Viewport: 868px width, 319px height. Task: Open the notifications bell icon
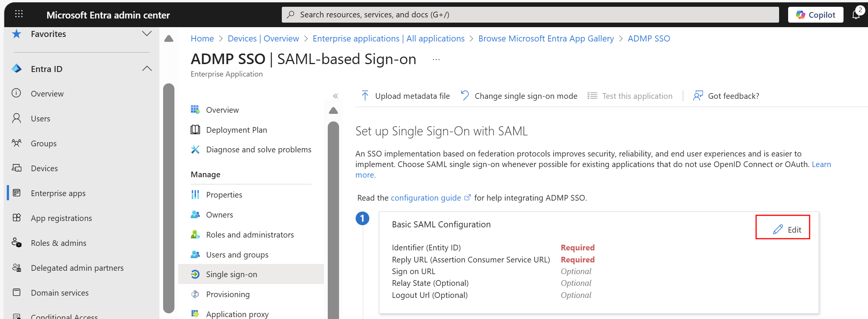(x=856, y=14)
